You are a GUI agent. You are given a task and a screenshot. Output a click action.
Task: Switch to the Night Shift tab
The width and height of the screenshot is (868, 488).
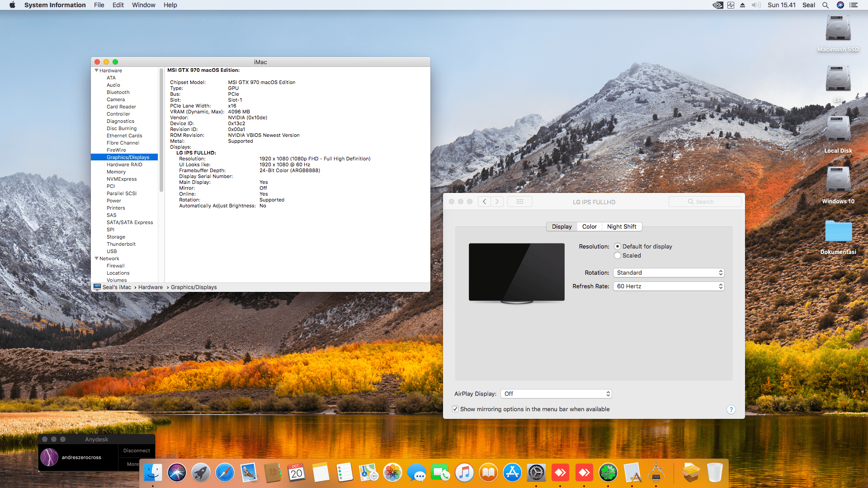621,226
